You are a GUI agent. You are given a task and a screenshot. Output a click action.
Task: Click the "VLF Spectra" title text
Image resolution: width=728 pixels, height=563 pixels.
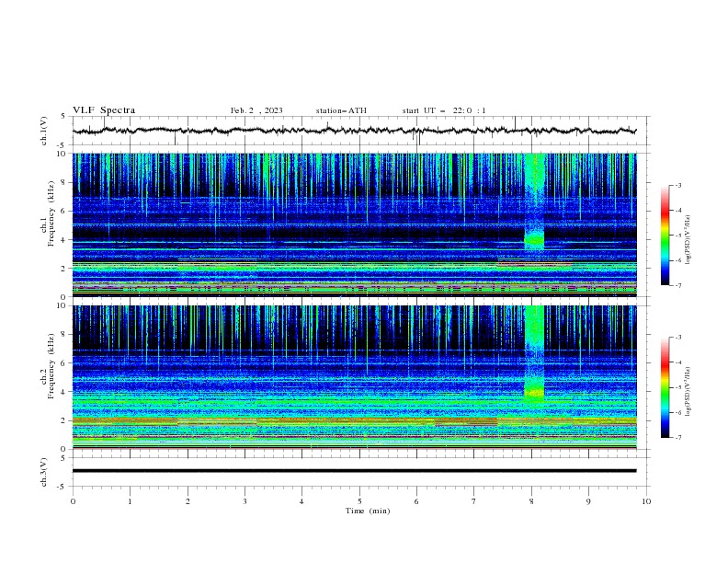point(104,110)
